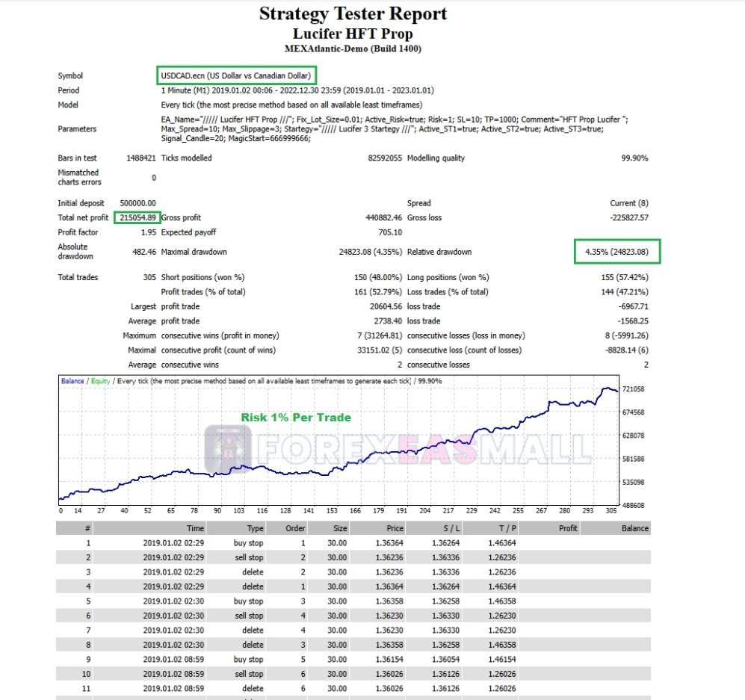Click the Absolute drawdown value 482.46
This screenshot has height=700, width=745.
click(x=144, y=252)
